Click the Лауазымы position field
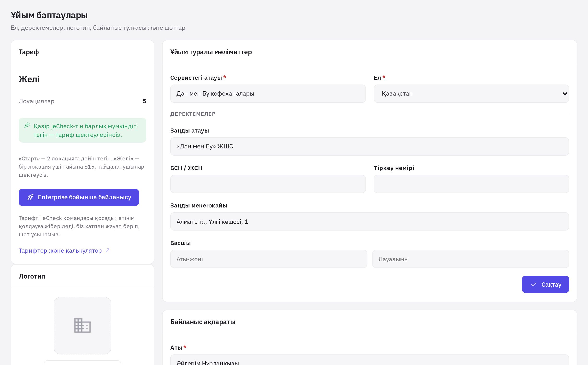The width and height of the screenshot is (588, 365). 470,259
